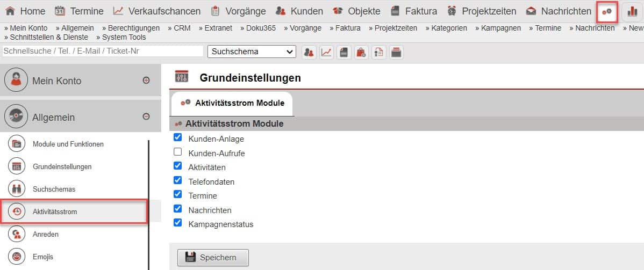Click the customers quick-access toolbar icon
Viewport: 644px width, 270px height.
coord(309,52)
